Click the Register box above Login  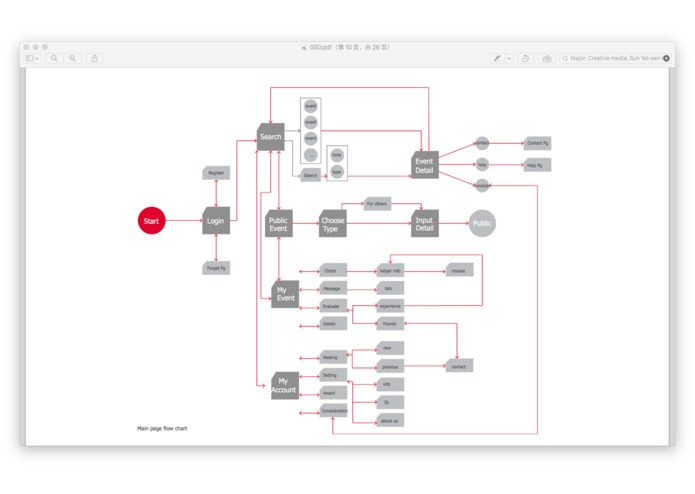point(216,173)
